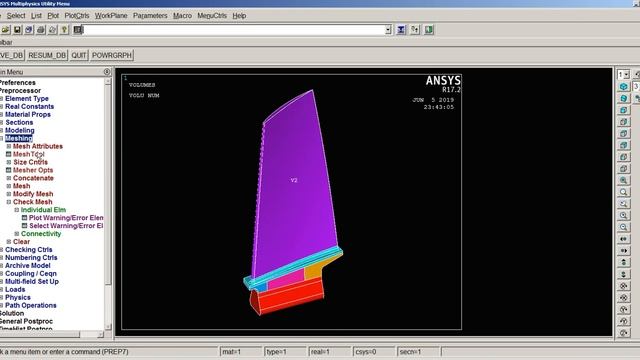Select the Front View cube icon
This screenshot has width=640, height=360.
623,110
